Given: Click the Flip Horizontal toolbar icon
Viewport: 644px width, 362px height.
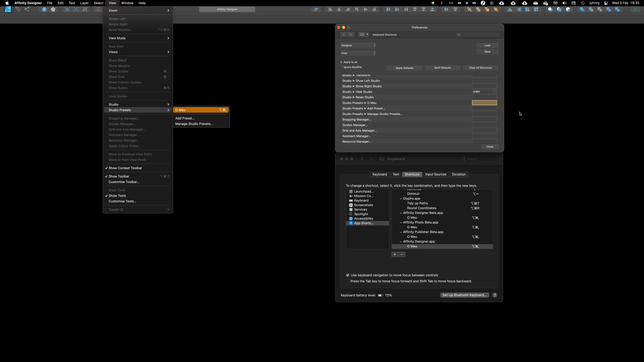Looking at the screenshot, I should tap(510, 10).
